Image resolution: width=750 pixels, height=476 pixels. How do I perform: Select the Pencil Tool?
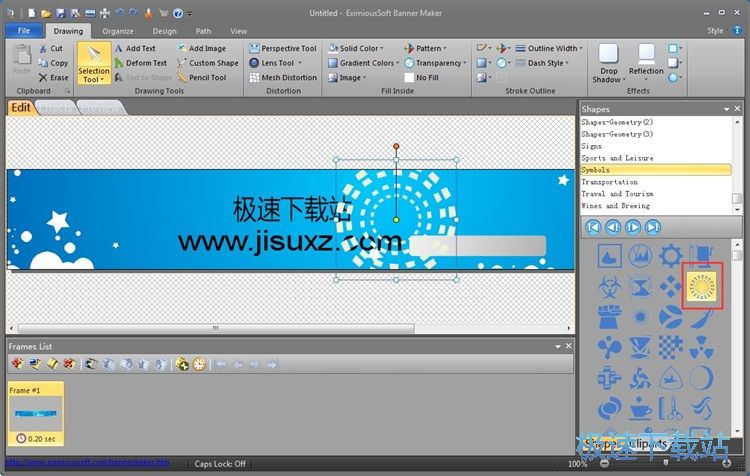click(201, 77)
